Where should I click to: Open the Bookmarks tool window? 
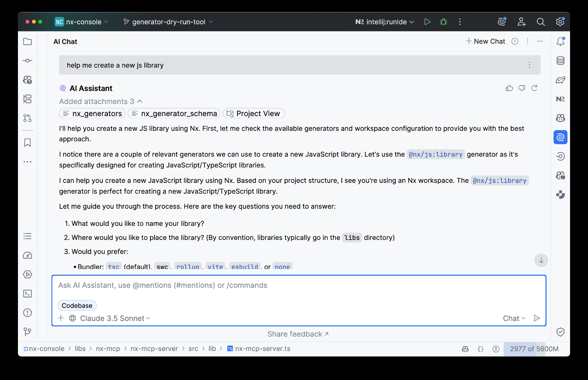click(x=27, y=143)
